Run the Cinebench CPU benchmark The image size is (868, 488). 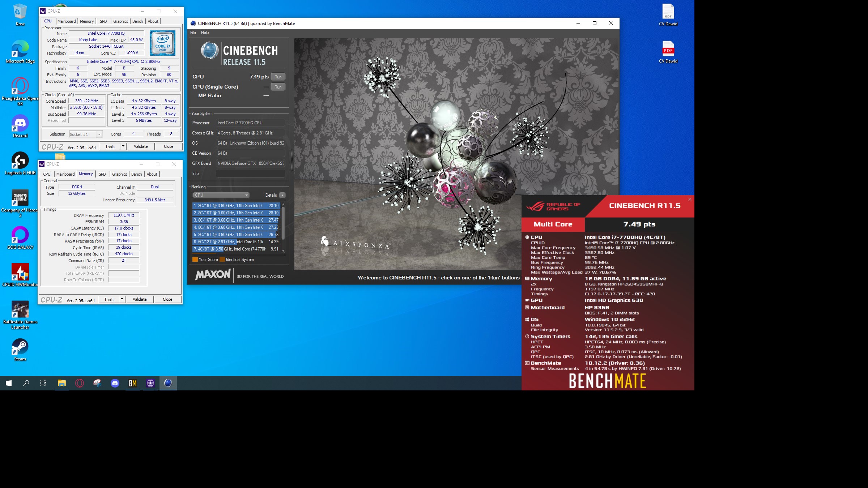[x=278, y=77]
